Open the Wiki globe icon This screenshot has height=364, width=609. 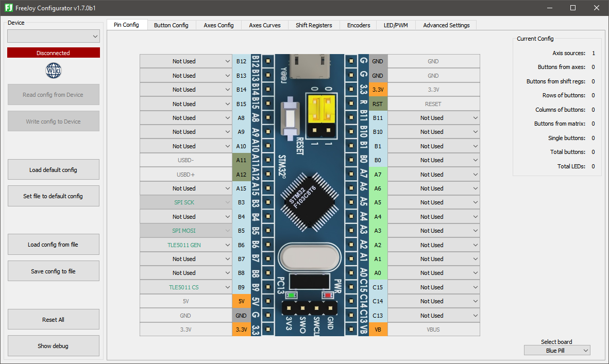coord(53,71)
